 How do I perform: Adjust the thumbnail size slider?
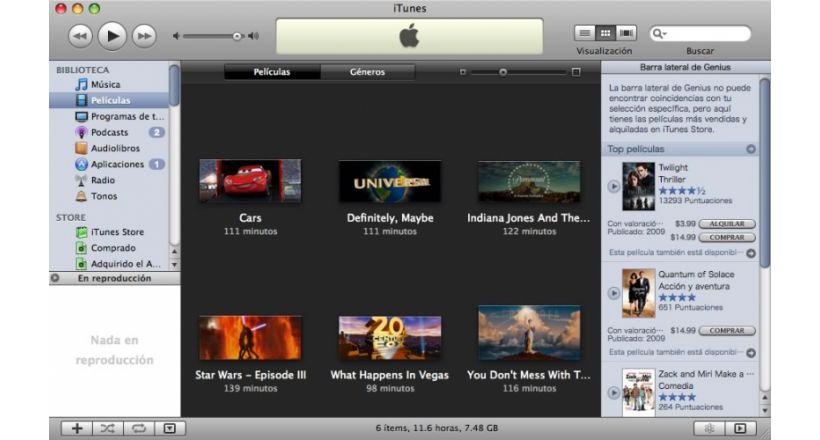[x=503, y=72]
